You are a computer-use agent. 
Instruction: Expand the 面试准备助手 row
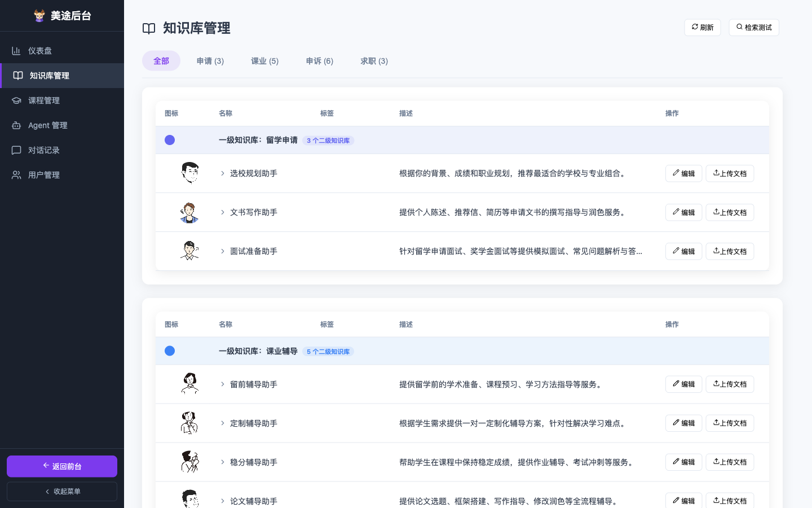click(223, 251)
